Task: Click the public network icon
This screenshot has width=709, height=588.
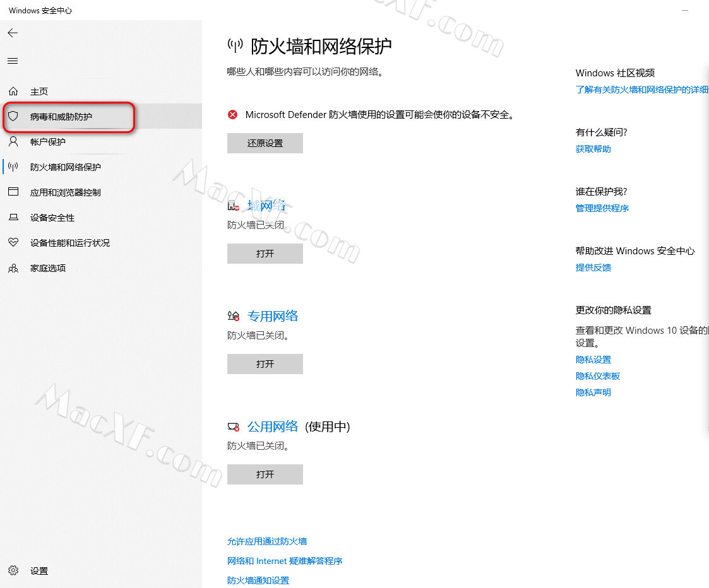Action: coord(234,426)
